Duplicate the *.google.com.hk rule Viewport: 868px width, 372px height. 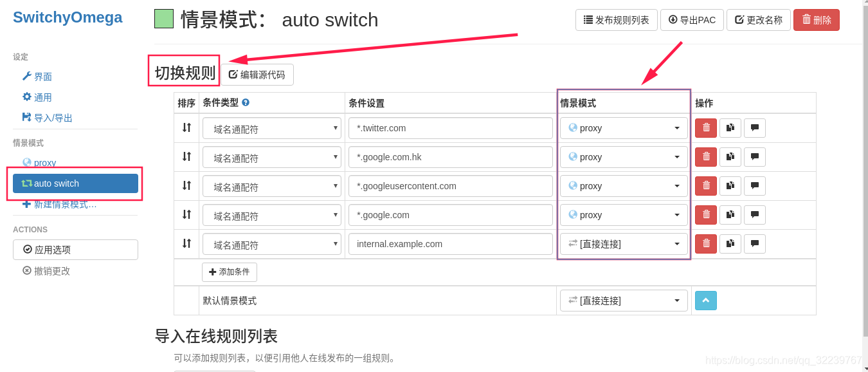point(730,157)
